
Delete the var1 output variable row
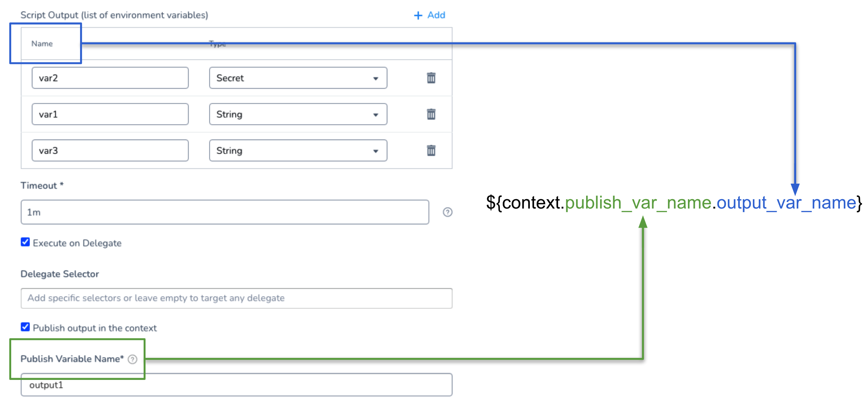(431, 114)
